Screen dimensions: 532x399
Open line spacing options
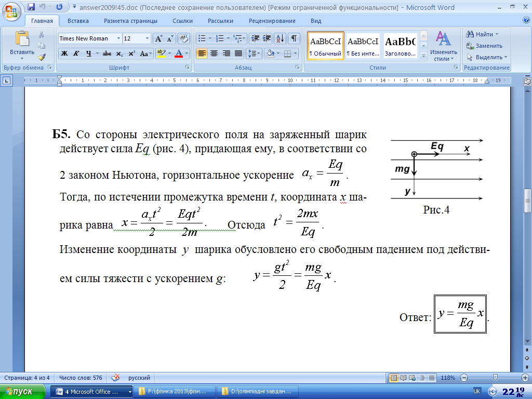[x=254, y=54]
